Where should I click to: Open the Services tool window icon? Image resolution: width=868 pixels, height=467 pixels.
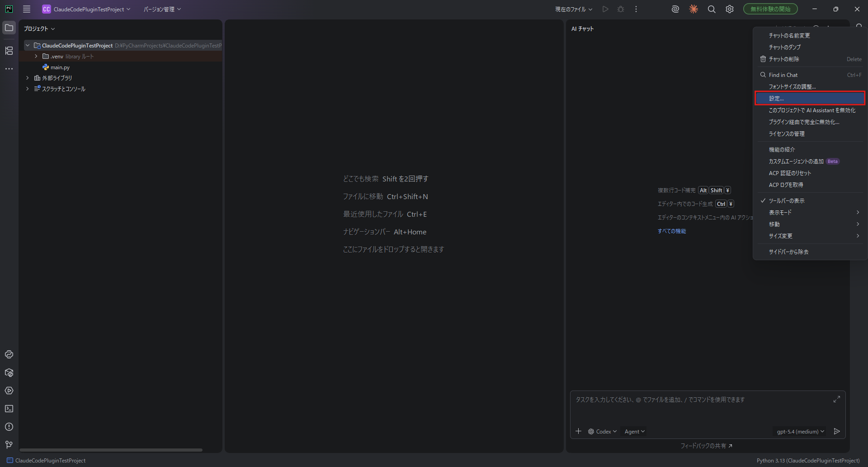pos(9,391)
